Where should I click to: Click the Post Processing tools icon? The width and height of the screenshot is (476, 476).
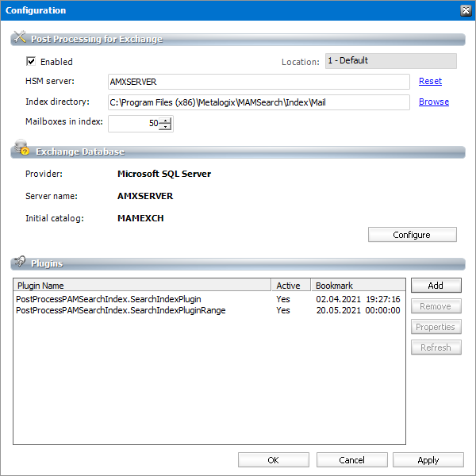[20, 37]
